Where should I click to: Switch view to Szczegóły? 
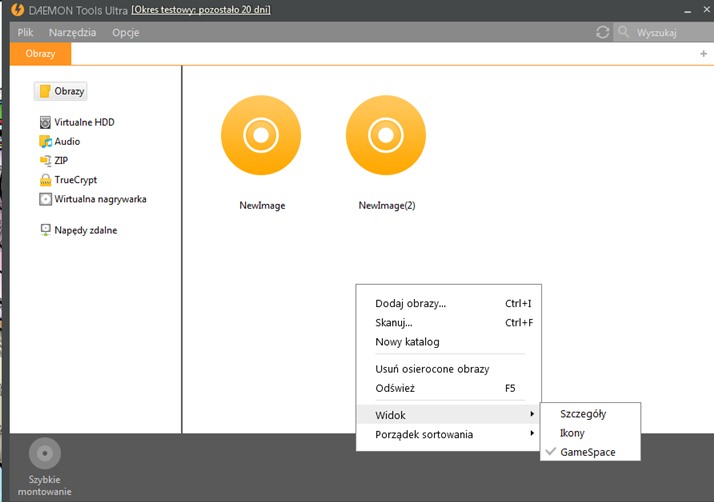pyautogui.click(x=590, y=414)
